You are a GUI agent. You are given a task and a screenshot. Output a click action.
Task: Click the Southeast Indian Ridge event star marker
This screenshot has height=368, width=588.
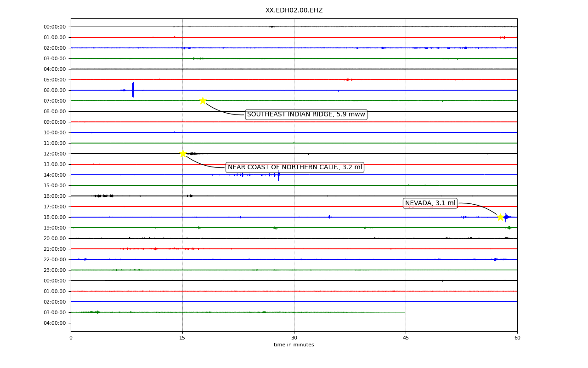[203, 101]
